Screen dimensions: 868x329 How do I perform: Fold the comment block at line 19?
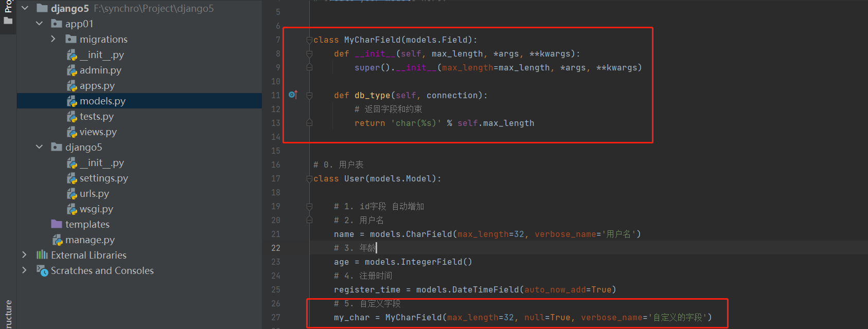click(x=309, y=206)
